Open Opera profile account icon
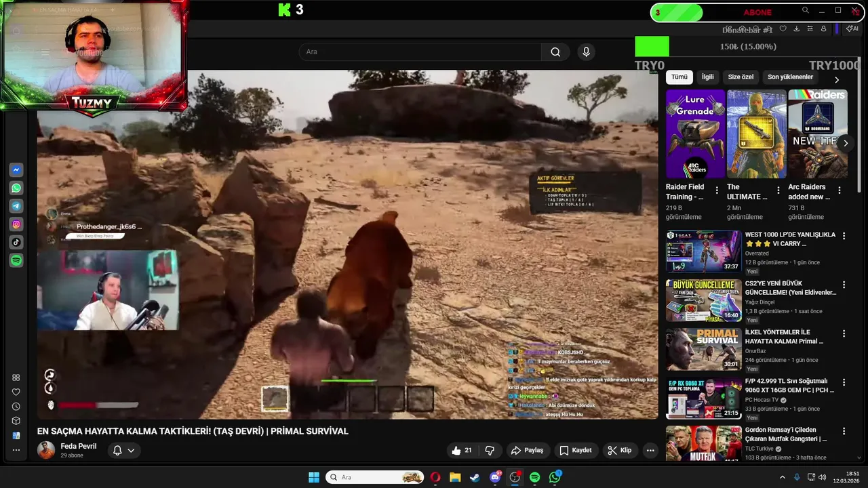Viewport: 868px width, 488px height. click(823, 28)
